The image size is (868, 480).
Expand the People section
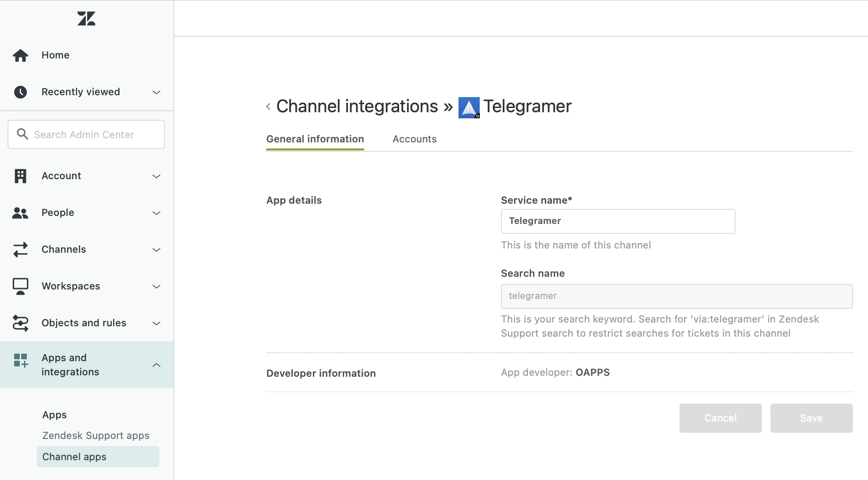tap(156, 213)
